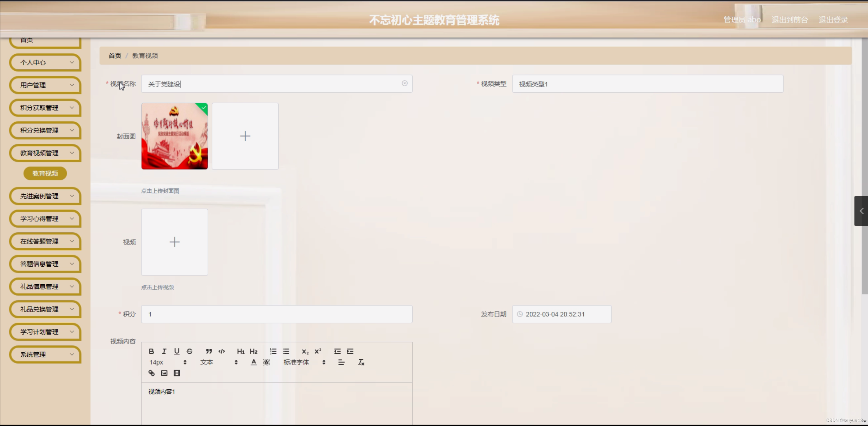Click the 首页 breadcrumb link
This screenshot has height=426, width=868.
(x=115, y=55)
